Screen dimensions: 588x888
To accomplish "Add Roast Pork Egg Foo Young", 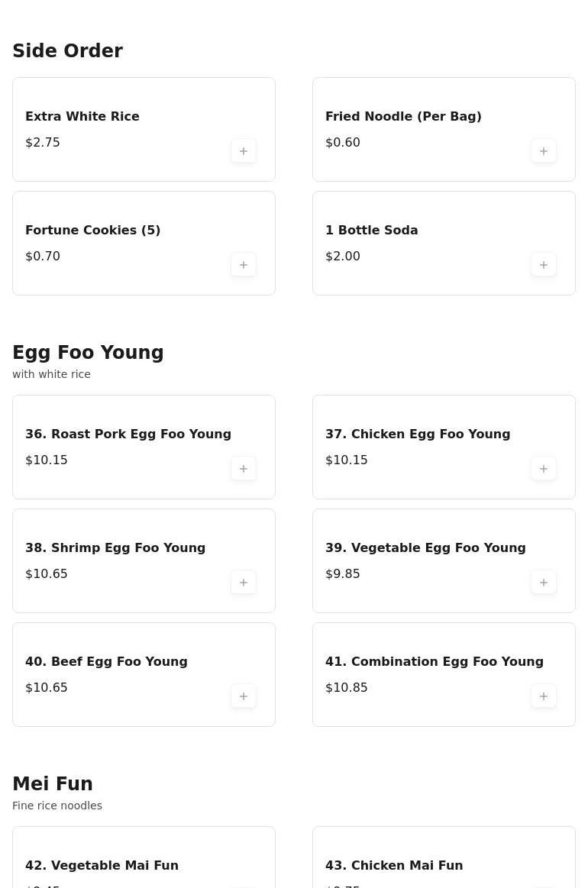I will [x=244, y=469].
